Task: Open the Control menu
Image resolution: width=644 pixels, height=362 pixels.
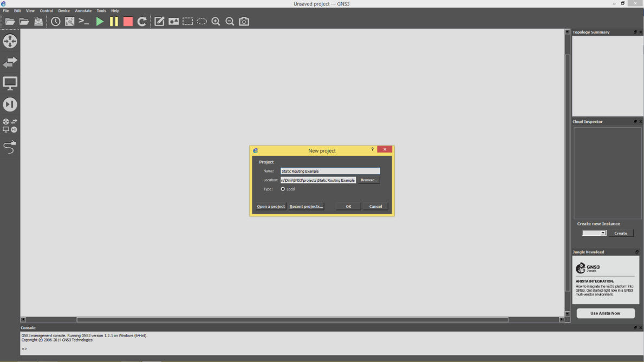Action: [x=47, y=11]
